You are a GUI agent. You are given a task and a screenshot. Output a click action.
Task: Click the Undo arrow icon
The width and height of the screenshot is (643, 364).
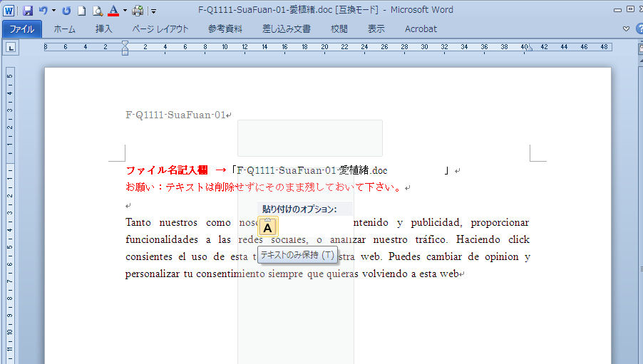point(43,11)
